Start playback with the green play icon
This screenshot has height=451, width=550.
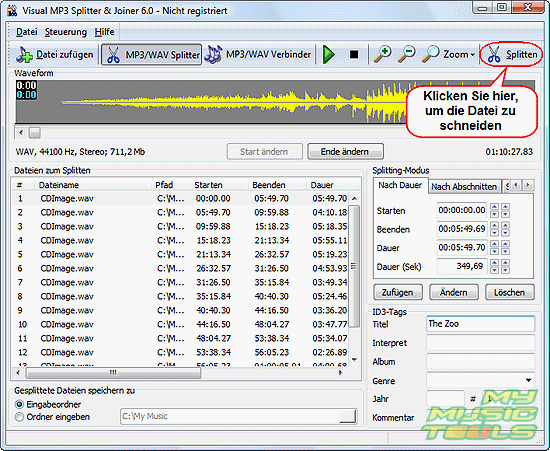click(x=328, y=55)
